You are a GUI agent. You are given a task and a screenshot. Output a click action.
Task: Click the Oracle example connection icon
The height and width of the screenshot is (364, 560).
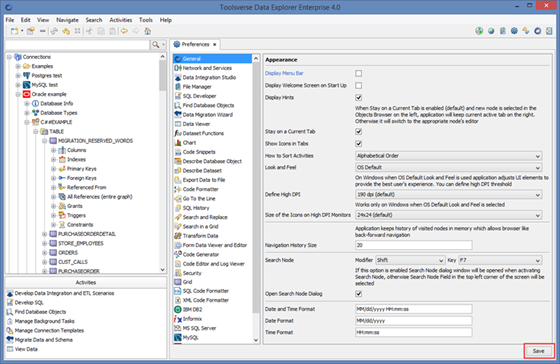pos(26,94)
